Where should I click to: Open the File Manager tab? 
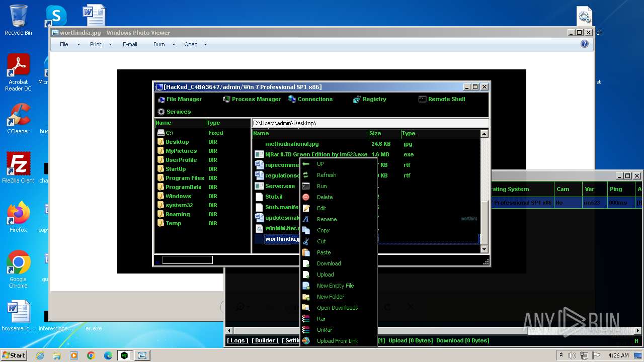pos(180,99)
